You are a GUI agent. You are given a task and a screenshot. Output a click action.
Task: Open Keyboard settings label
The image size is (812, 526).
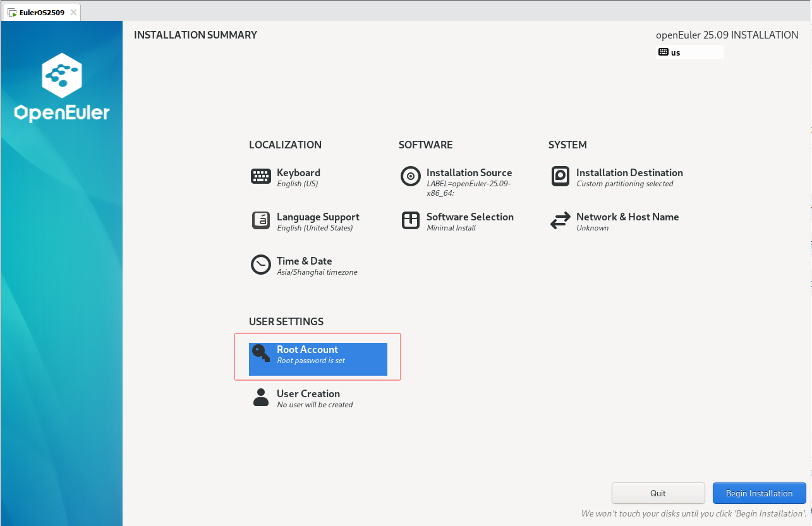point(298,172)
